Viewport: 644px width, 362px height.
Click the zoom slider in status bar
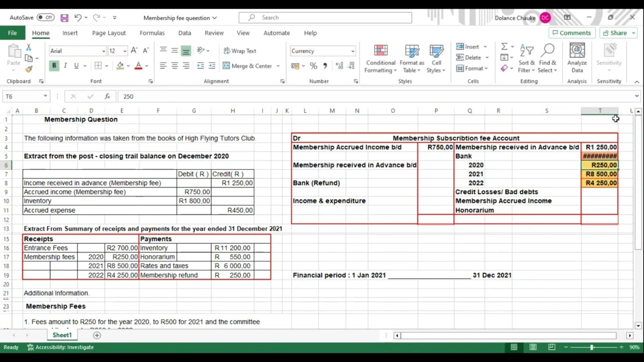(x=592, y=347)
